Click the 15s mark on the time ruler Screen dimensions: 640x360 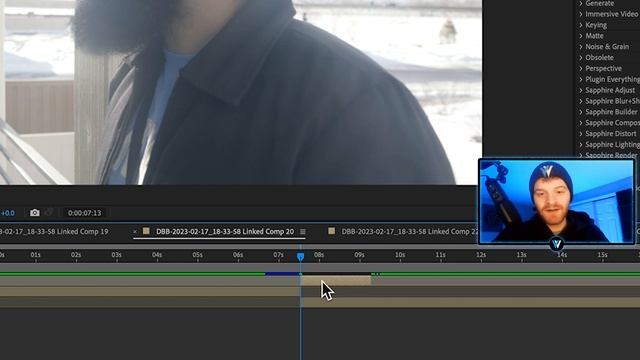602,255
